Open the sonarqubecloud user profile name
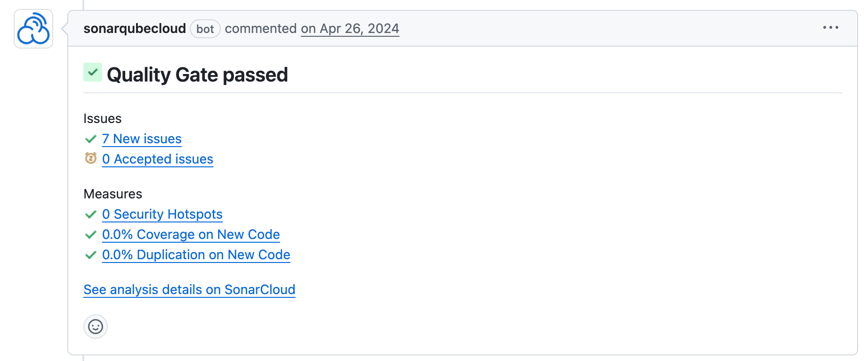Image resolution: width=868 pixels, height=361 pixels. click(135, 29)
